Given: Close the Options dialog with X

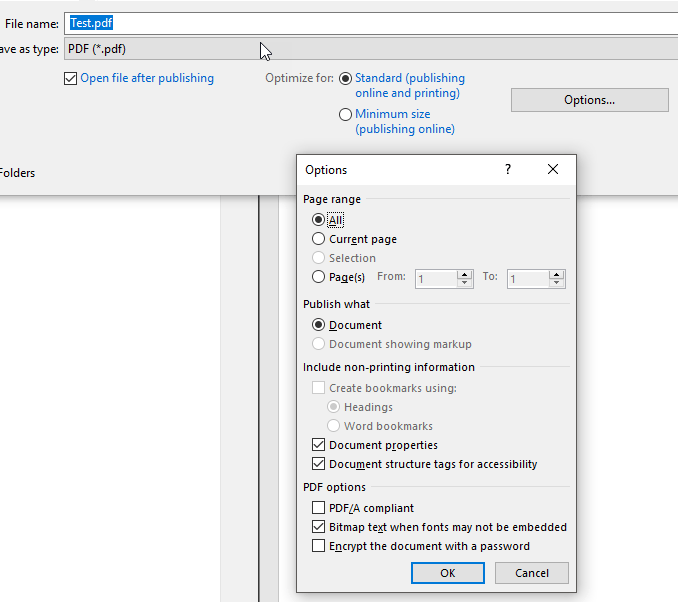Looking at the screenshot, I should pos(553,170).
